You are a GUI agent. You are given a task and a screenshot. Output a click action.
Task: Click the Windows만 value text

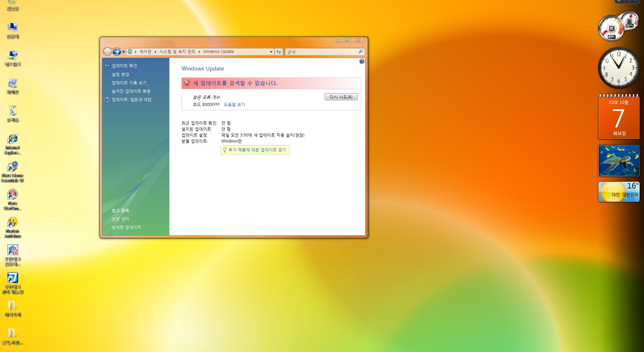point(231,141)
